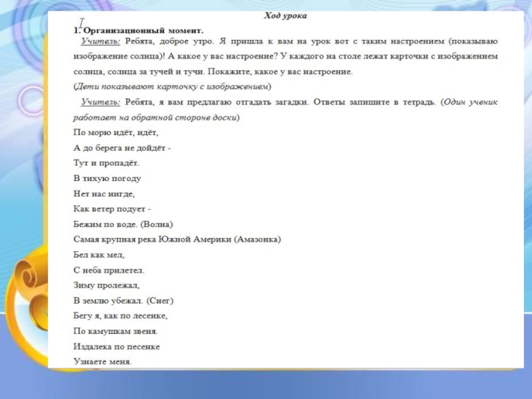
Task: Click the line "По морю идёт, идёт,"
Action: tap(116, 132)
